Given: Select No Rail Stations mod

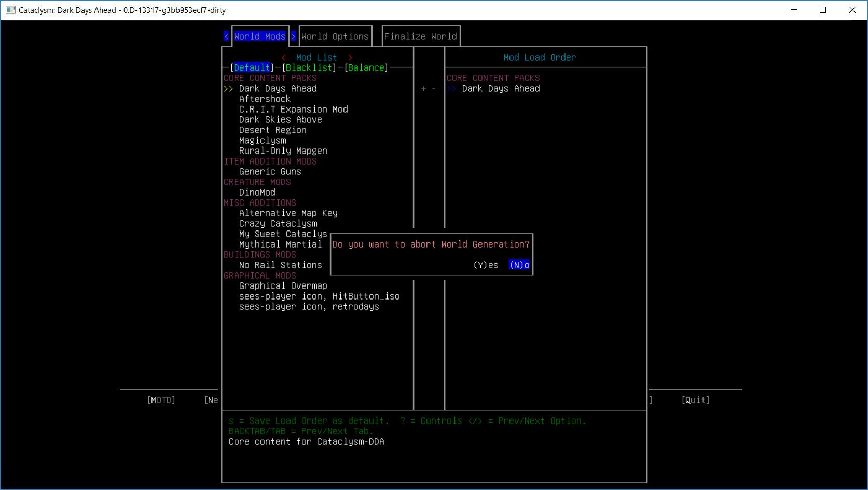Looking at the screenshot, I should [280, 265].
